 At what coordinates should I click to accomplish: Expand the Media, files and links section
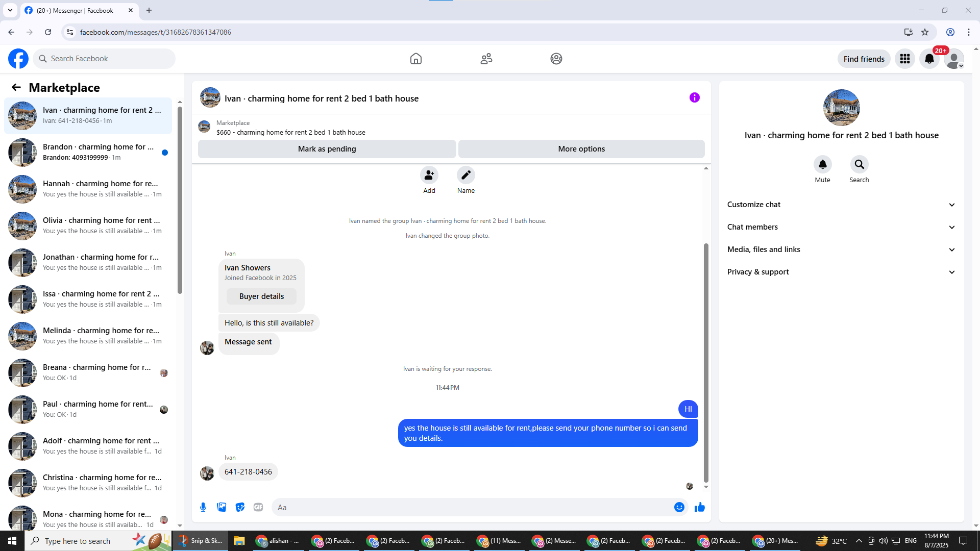click(x=841, y=249)
